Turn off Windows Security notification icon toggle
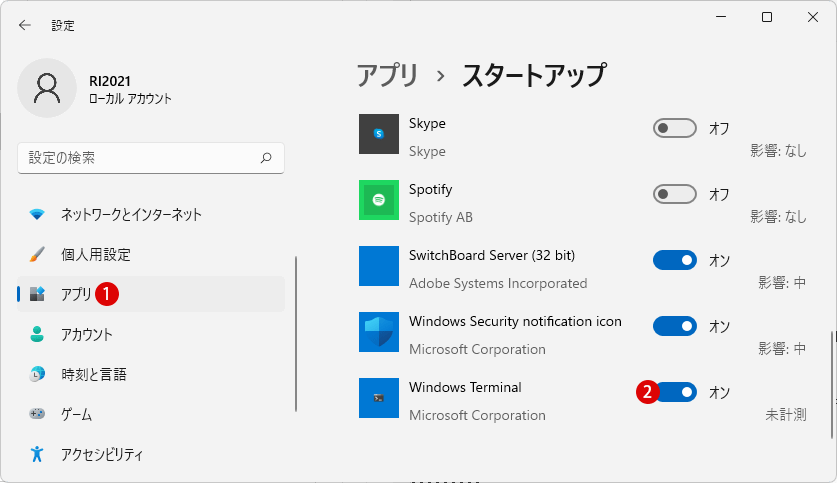Screen dimensions: 837x483 tap(675, 326)
